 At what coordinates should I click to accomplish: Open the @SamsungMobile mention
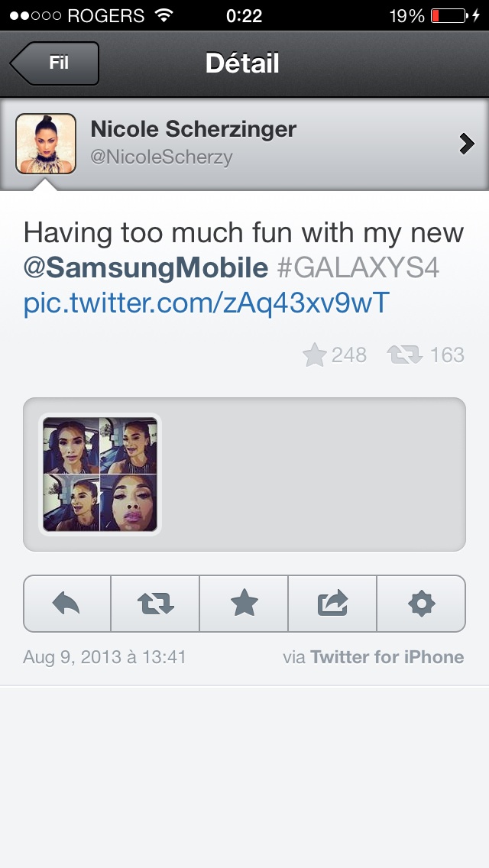coord(146,268)
